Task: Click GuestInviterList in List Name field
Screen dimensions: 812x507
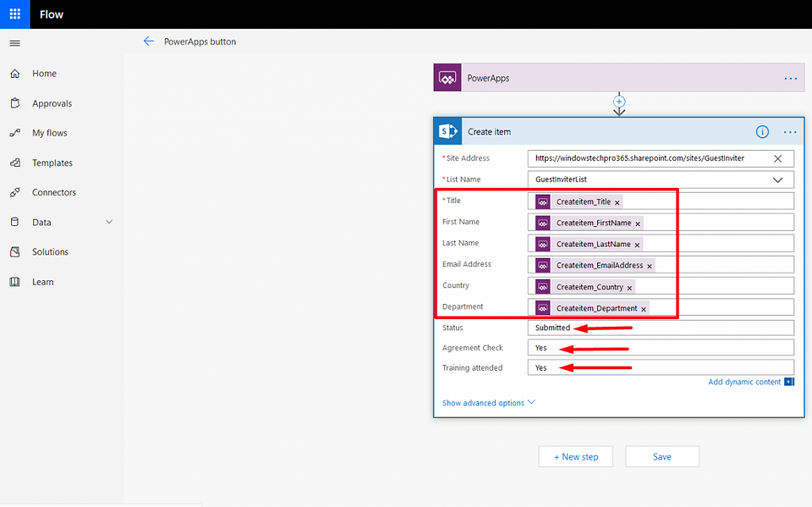Action: click(x=561, y=179)
